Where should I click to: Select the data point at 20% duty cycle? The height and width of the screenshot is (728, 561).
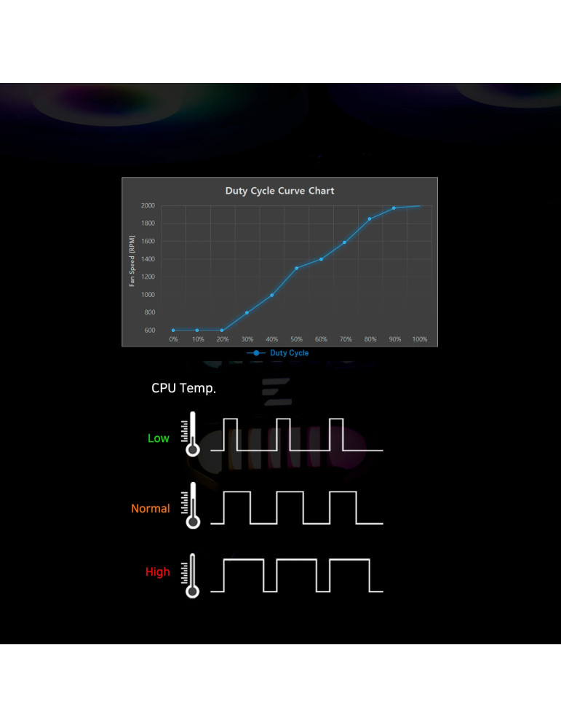pos(222,331)
